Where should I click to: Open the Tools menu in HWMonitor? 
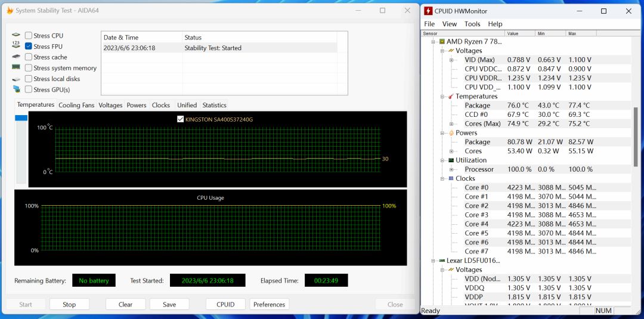click(x=472, y=24)
